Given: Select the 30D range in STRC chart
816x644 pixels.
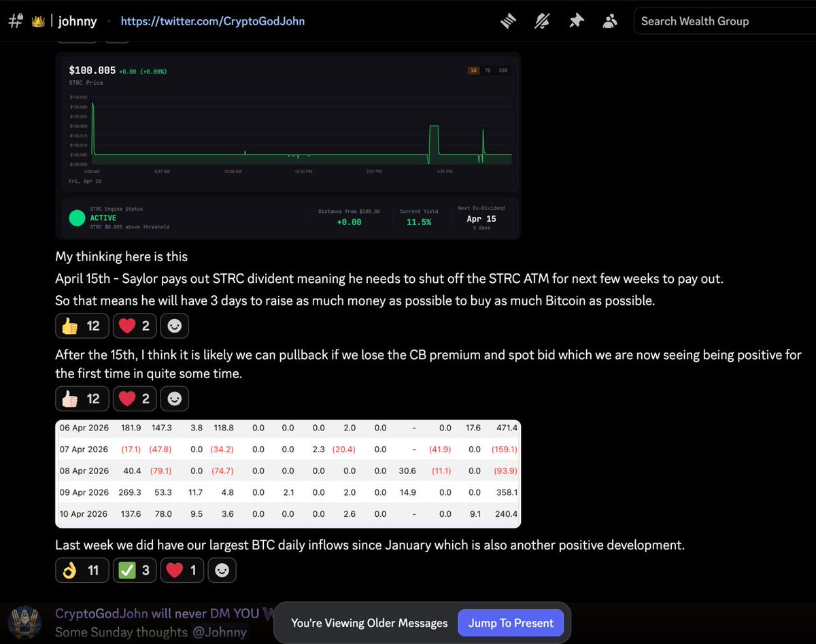Looking at the screenshot, I should coord(503,71).
